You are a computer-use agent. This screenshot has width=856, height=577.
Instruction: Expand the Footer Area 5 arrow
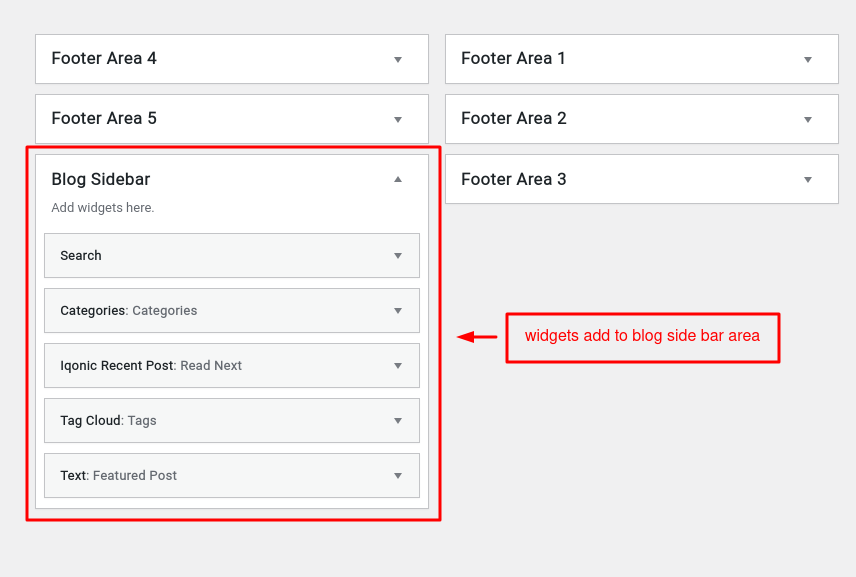coord(398,120)
